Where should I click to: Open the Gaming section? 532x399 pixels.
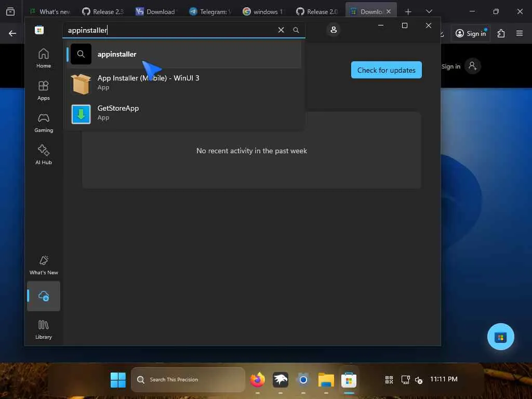(x=44, y=123)
